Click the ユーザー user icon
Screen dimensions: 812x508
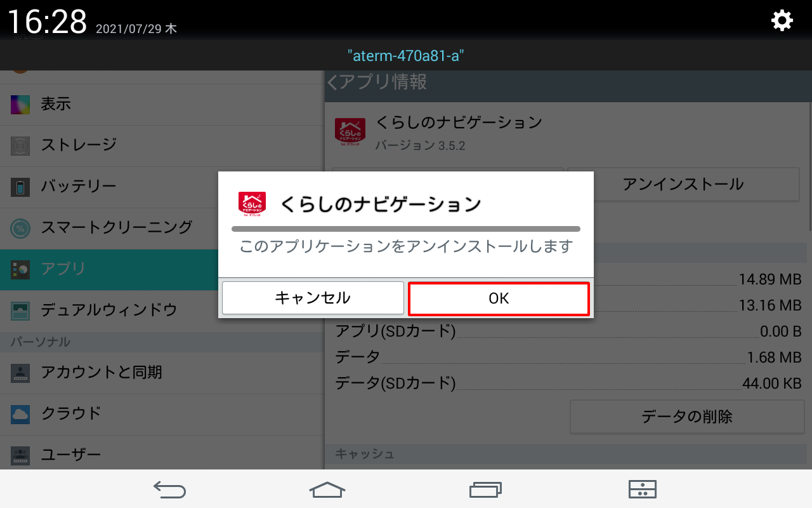(20, 456)
